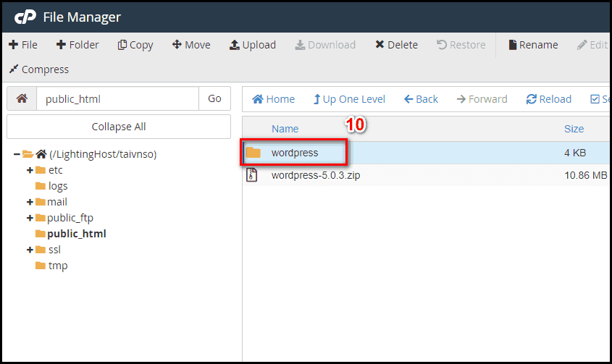Click the Collapse All button
Viewport: 612px width, 364px height.
(119, 127)
